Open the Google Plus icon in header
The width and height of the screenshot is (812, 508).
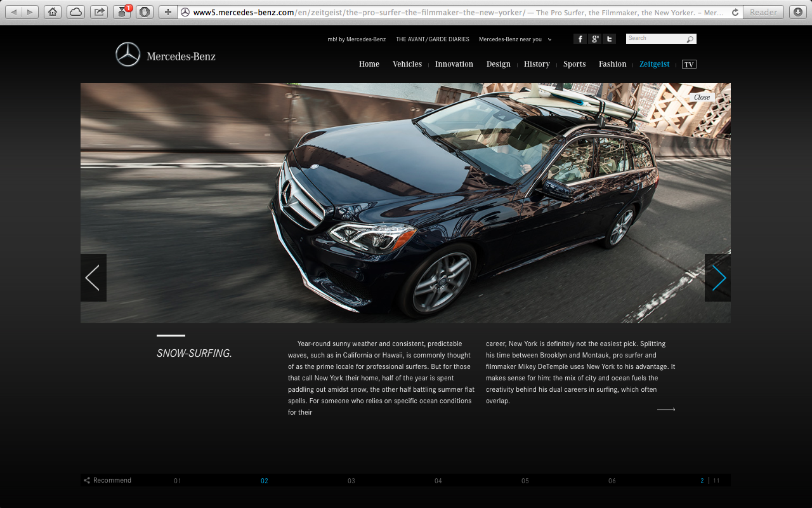point(594,39)
